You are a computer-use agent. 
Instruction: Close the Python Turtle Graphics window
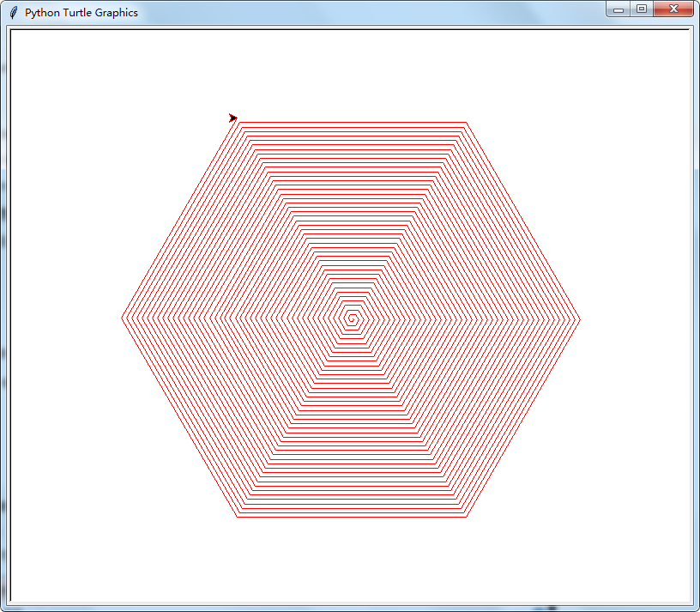point(673,9)
